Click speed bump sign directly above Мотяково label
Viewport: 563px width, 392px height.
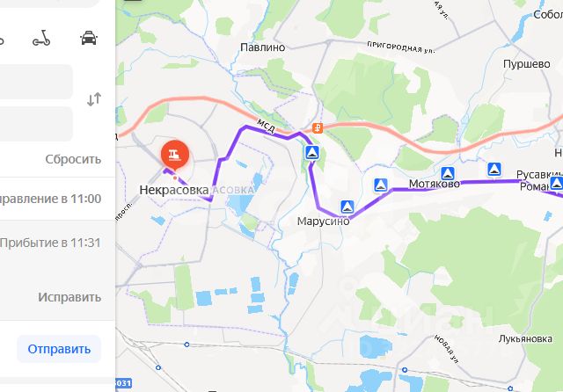[448, 174]
